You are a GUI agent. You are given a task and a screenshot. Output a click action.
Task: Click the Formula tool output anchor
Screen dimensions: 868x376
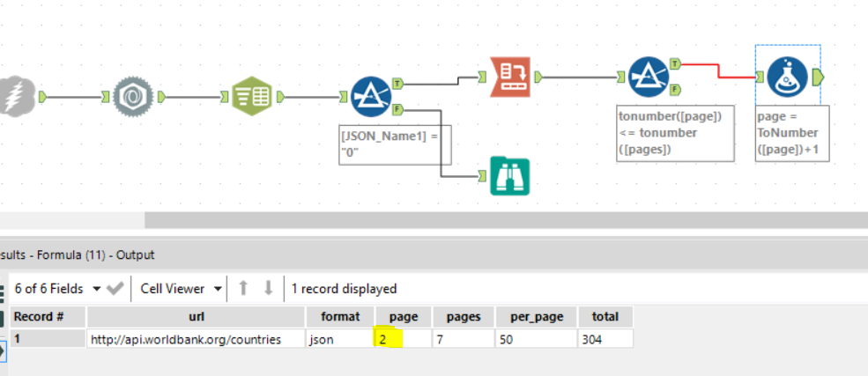[818, 77]
